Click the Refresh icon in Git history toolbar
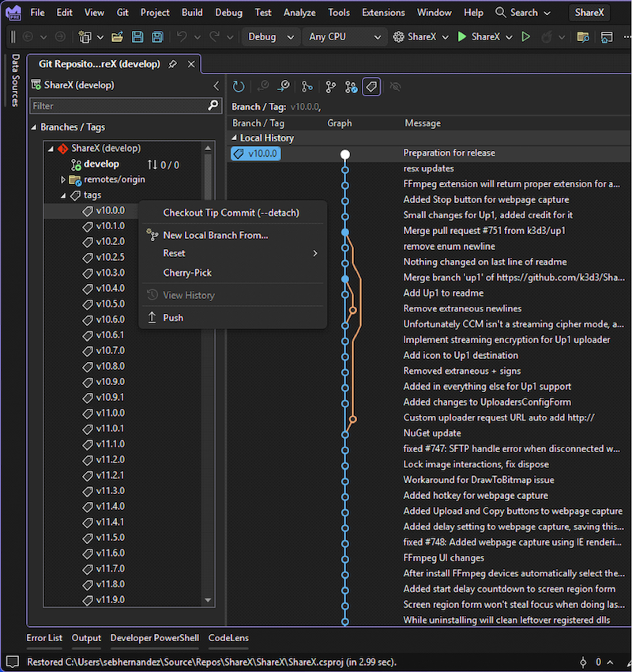The image size is (632, 672). pos(239,87)
